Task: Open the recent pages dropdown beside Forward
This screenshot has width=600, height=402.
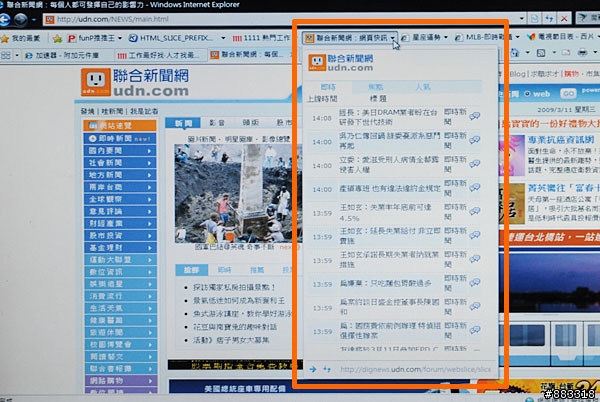Action: click(34, 20)
